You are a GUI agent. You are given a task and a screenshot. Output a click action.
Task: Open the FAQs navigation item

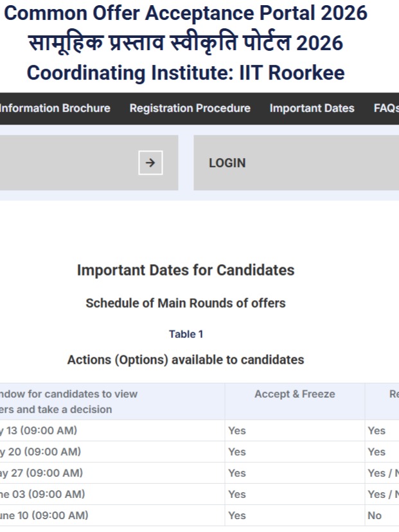(x=386, y=108)
